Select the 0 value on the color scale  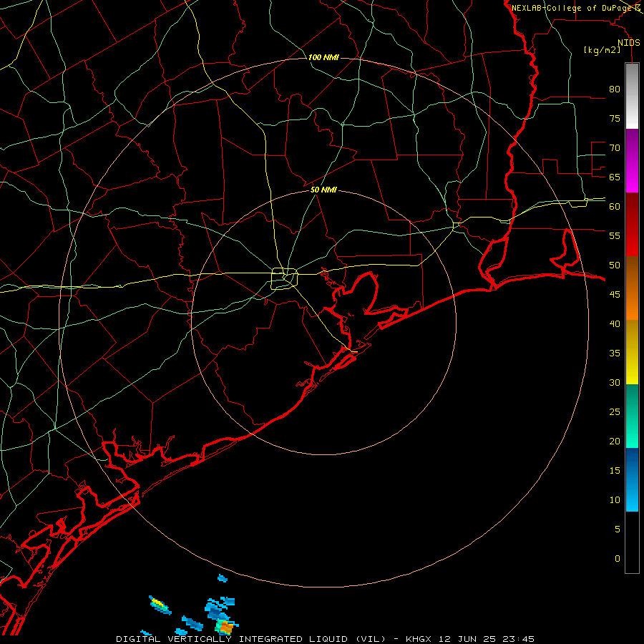pyautogui.click(x=618, y=559)
